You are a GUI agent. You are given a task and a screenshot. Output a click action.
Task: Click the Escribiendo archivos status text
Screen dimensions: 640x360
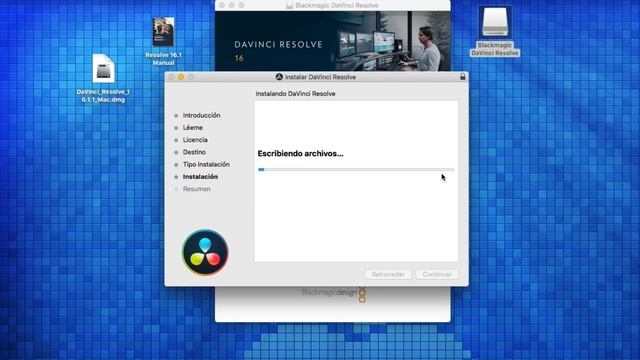point(300,154)
